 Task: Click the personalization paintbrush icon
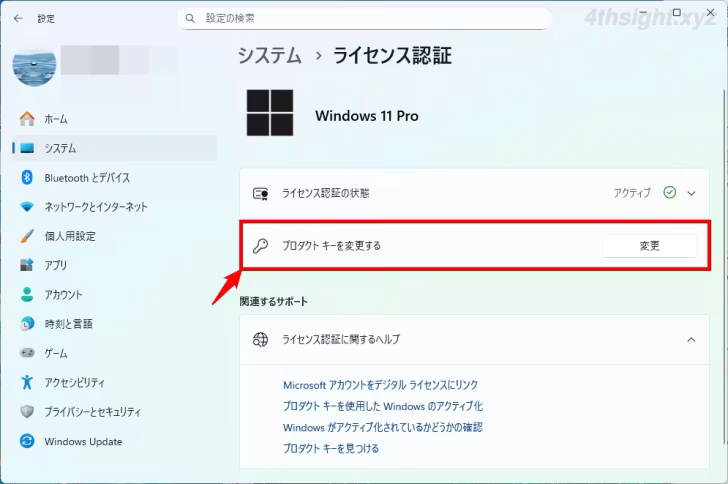(x=27, y=236)
